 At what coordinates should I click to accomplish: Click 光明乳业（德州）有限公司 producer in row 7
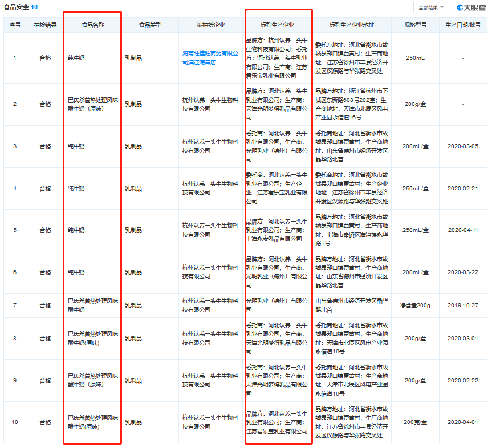277,306
